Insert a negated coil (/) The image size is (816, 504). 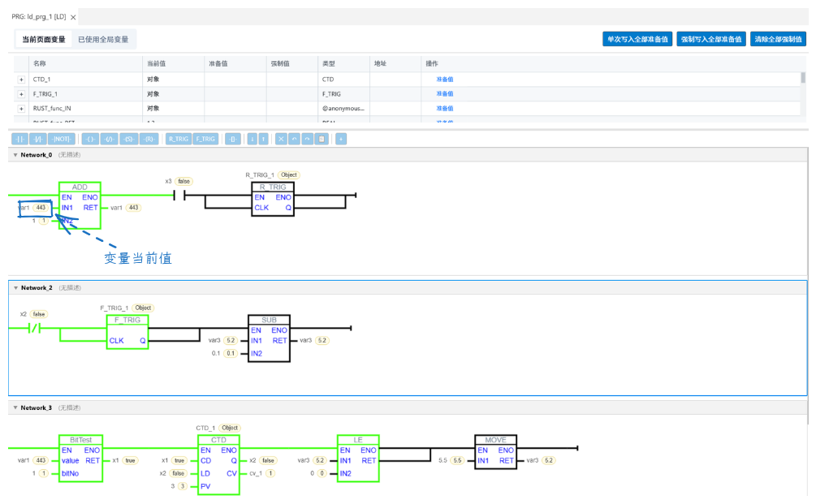point(109,139)
